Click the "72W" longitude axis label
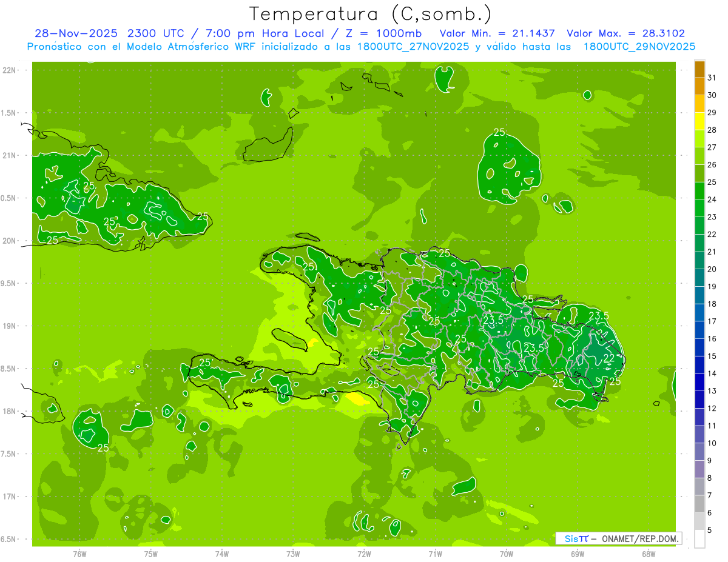 (364, 554)
